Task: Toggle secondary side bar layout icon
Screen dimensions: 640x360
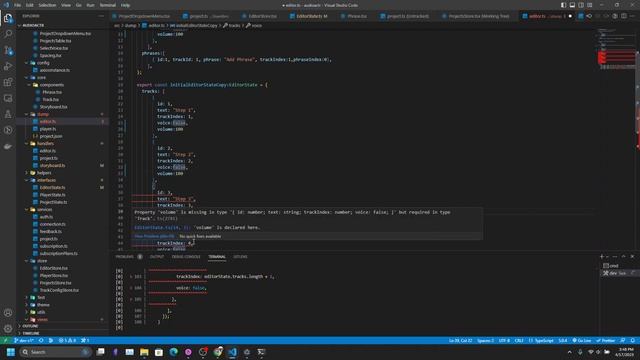Action: coord(581,5)
